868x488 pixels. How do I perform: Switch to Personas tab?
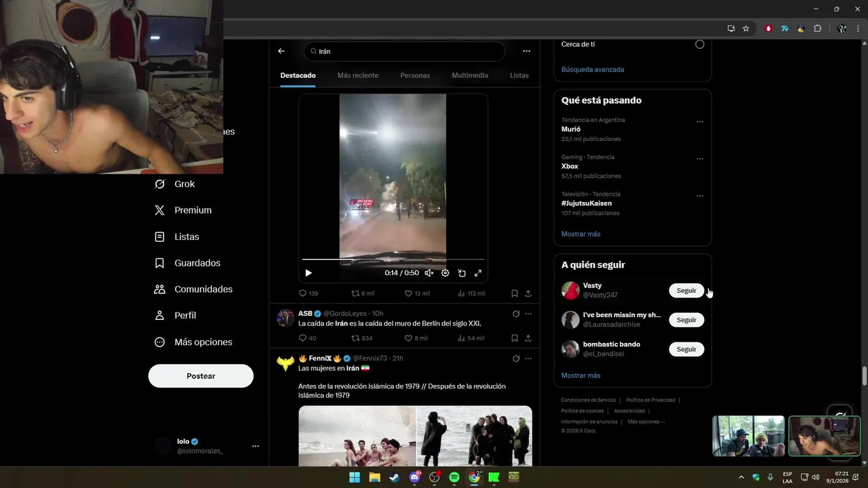(x=415, y=75)
